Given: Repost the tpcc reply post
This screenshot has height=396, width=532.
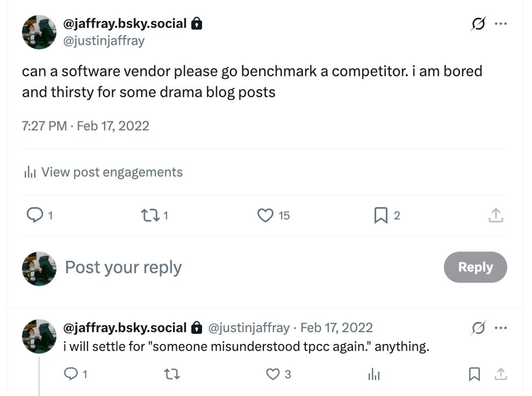Looking at the screenshot, I should (172, 375).
